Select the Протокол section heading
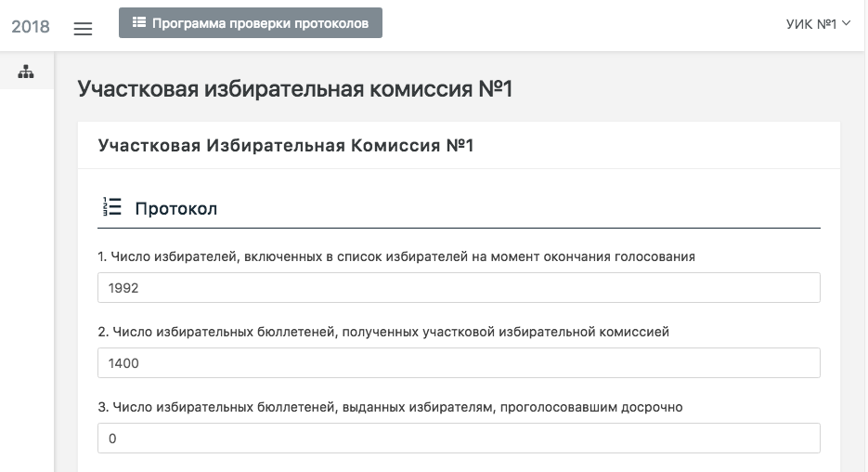 175,209
